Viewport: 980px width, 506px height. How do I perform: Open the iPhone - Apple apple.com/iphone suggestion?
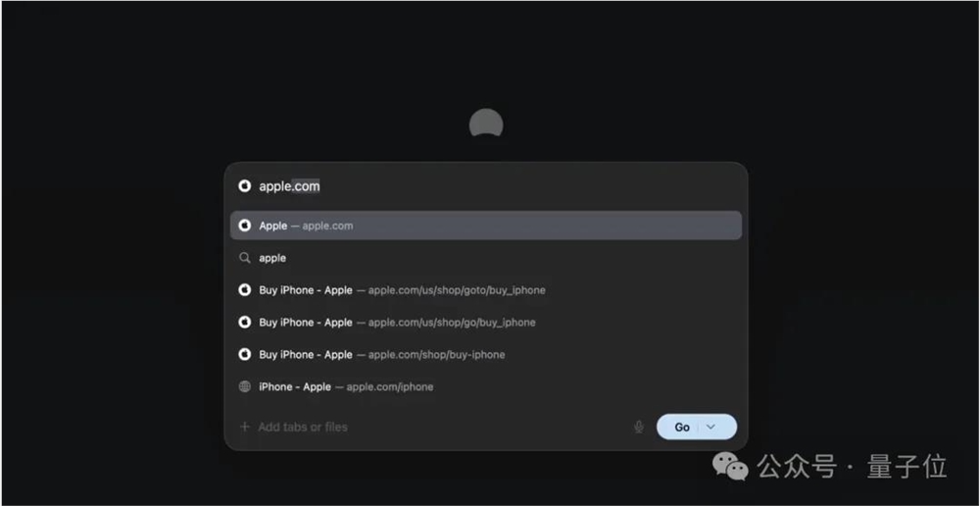coord(486,386)
